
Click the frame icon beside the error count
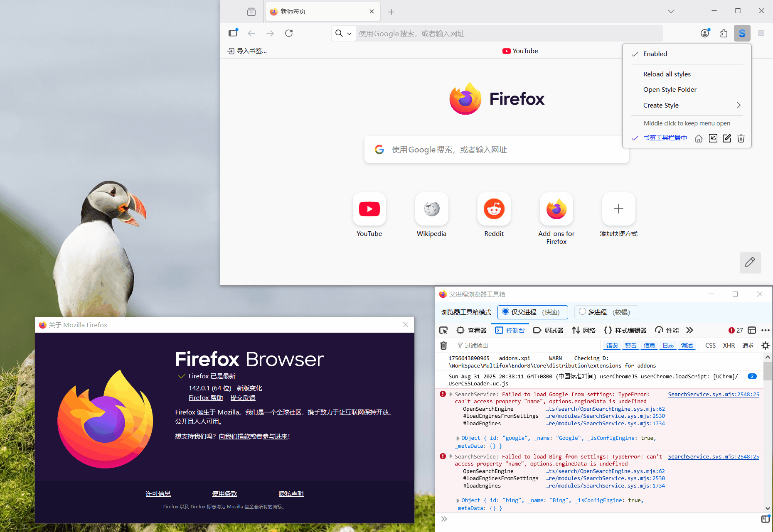point(752,330)
